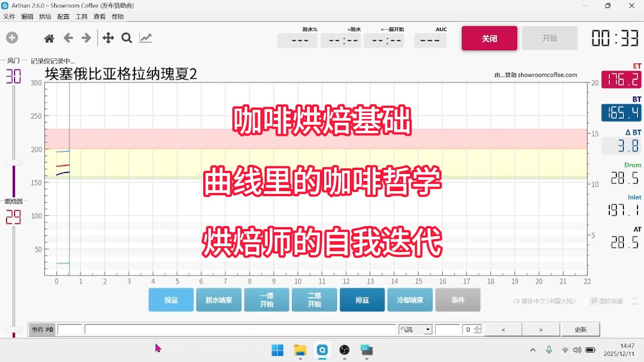The image size is (644, 362).
Task: Mark the 冷却结束 cooling-end event
Action: click(x=410, y=300)
